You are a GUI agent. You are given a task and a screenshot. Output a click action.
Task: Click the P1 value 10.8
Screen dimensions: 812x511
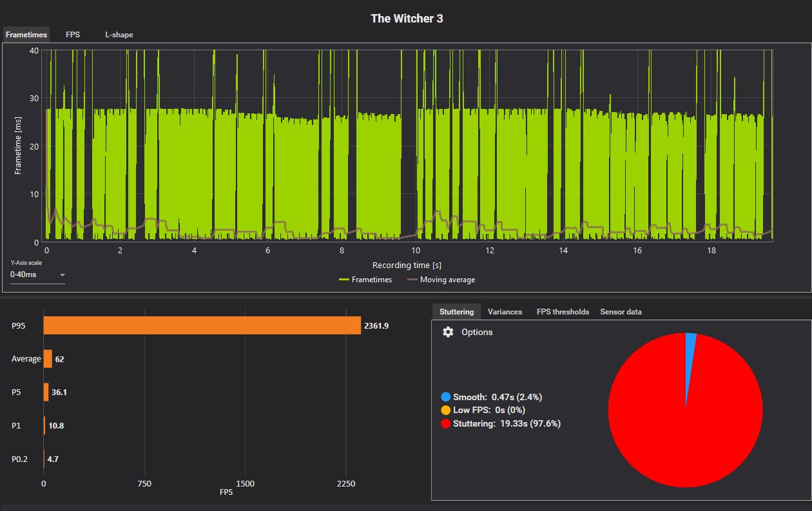[x=56, y=426]
